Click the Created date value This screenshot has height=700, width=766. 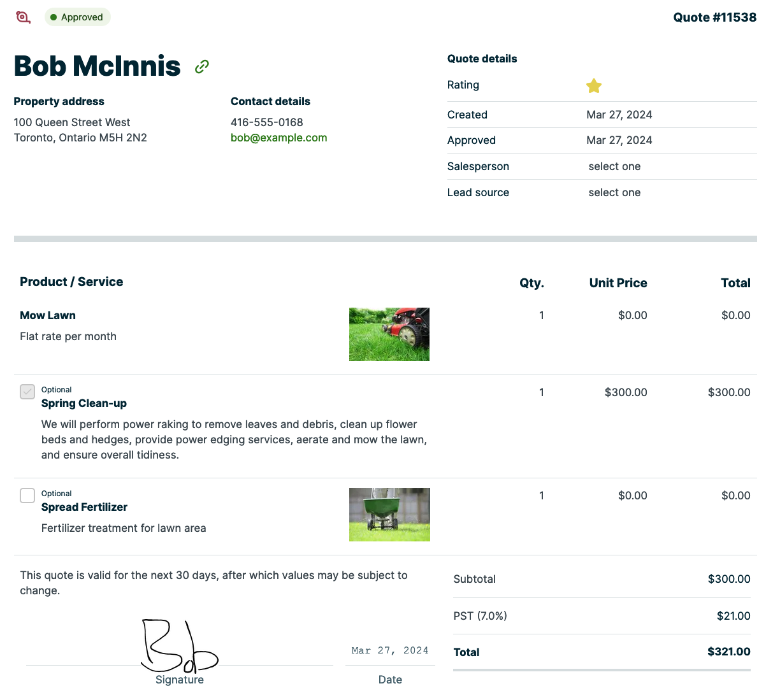coord(619,115)
